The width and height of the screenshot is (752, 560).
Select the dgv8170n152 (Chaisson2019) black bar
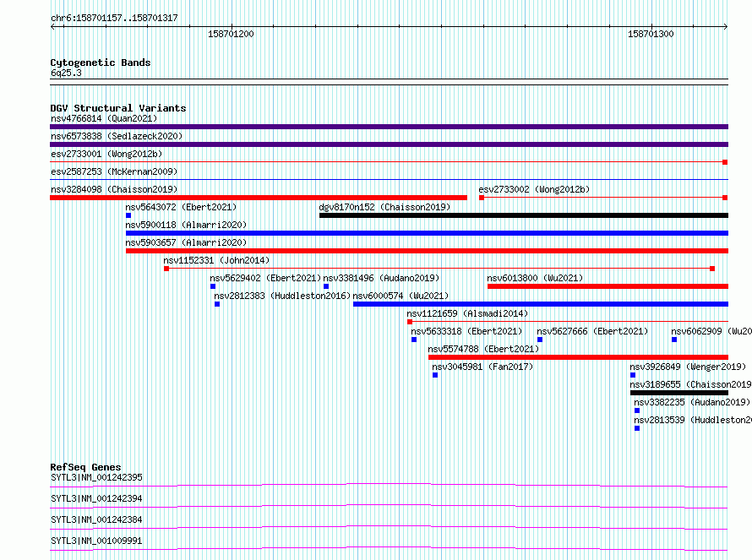click(x=524, y=215)
